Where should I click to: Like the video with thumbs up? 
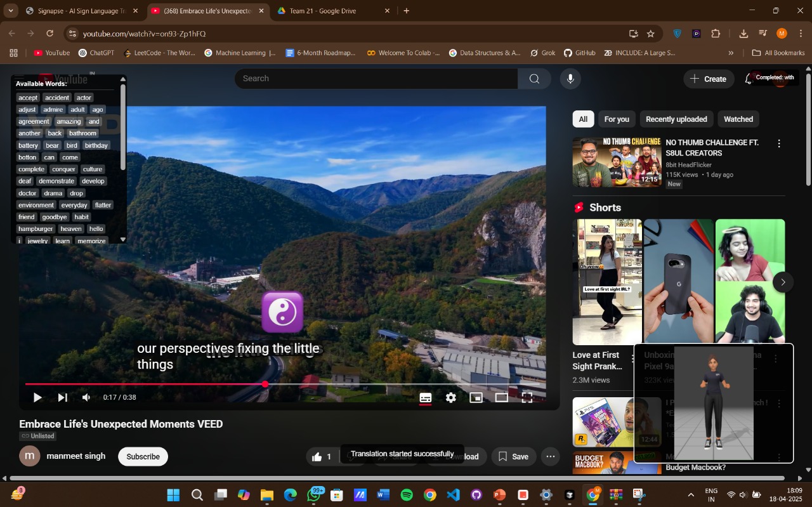(x=322, y=456)
